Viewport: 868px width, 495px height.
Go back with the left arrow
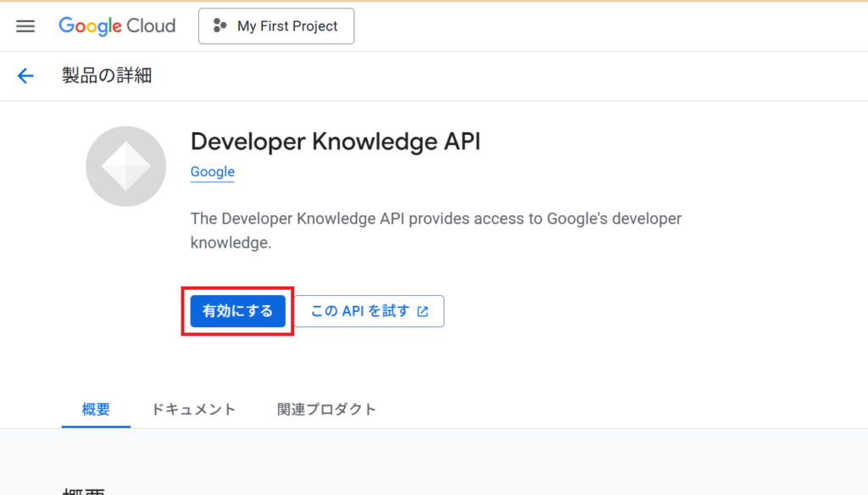tap(25, 75)
